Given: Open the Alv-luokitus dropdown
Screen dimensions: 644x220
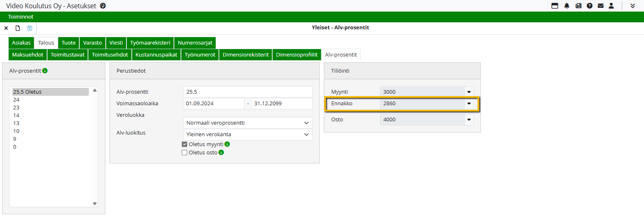Looking at the screenshot, I should click(247, 135).
